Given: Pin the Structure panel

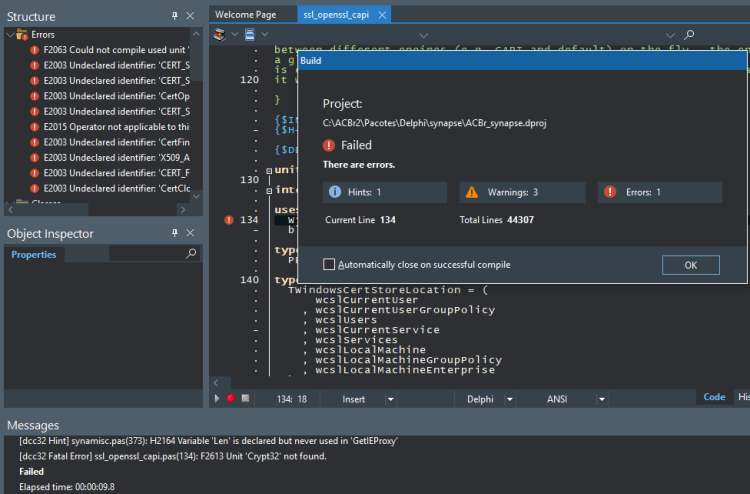Looking at the screenshot, I should [175, 16].
